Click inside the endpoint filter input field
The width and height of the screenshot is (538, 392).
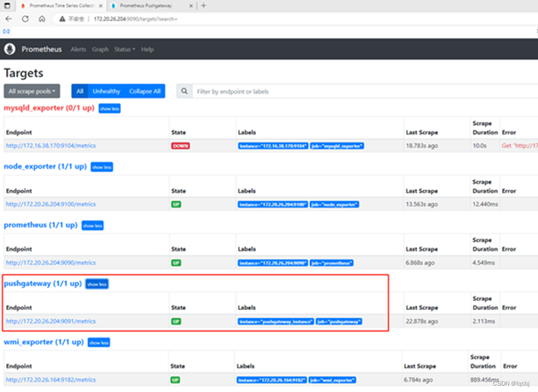(263, 91)
